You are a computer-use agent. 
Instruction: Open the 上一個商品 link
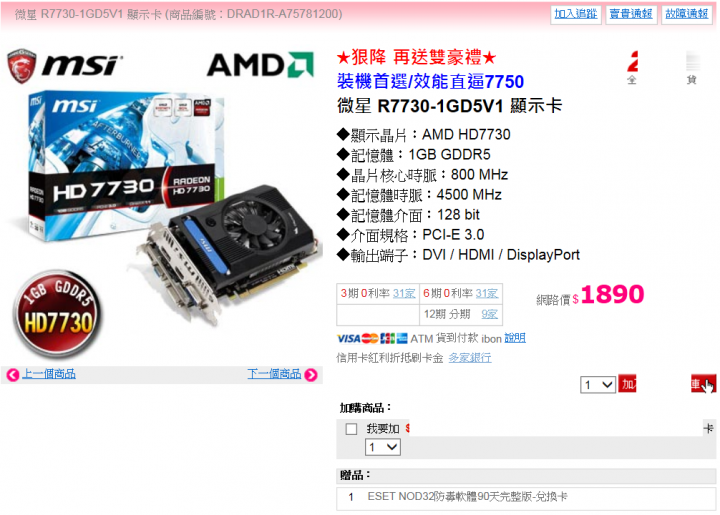(x=49, y=374)
